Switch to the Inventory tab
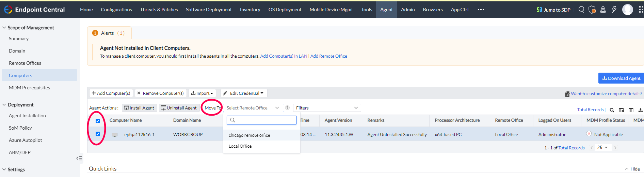 250,10
